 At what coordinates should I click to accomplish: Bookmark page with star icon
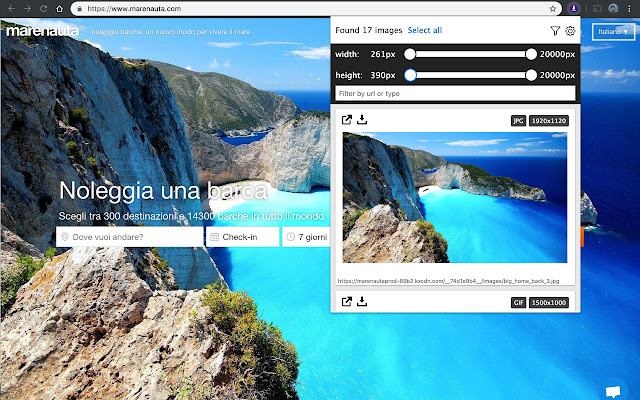point(553,8)
